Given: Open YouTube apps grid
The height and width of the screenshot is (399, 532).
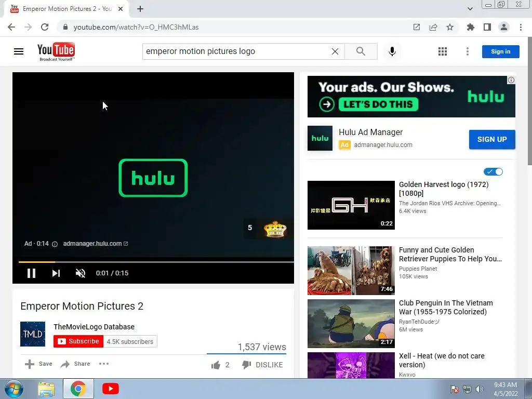Looking at the screenshot, I should tap(443, 51).
